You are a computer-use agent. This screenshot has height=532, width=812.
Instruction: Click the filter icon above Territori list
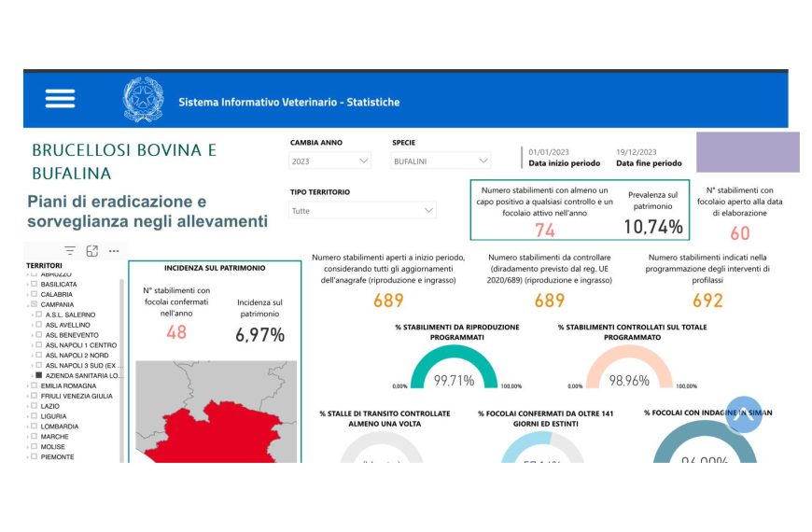point(70,251)
